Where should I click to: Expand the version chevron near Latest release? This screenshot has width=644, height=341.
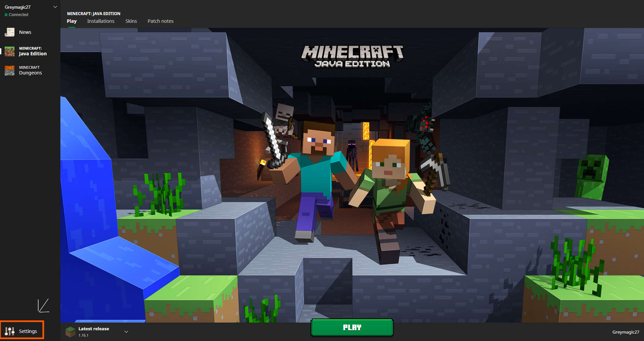tap(126, 331)
